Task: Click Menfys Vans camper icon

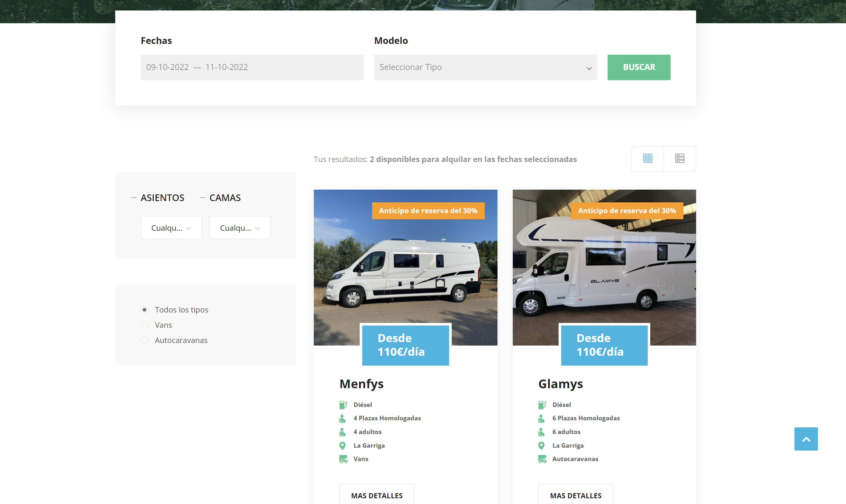Action: [x=343, y=459]
